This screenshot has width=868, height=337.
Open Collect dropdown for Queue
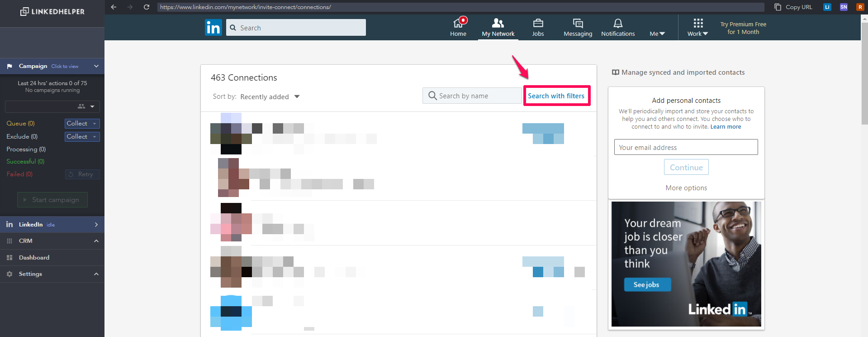(82, 123)
